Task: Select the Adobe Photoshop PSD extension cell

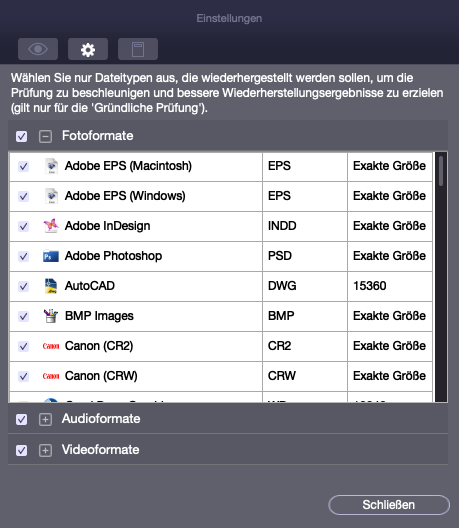Action: coord(305,256)
